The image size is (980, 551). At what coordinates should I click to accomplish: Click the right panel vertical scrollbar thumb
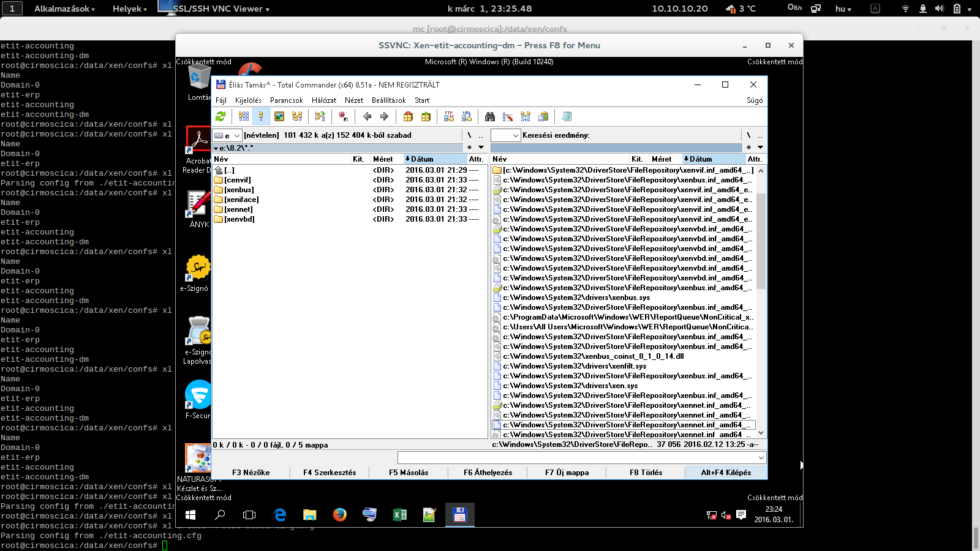[761, 241]
